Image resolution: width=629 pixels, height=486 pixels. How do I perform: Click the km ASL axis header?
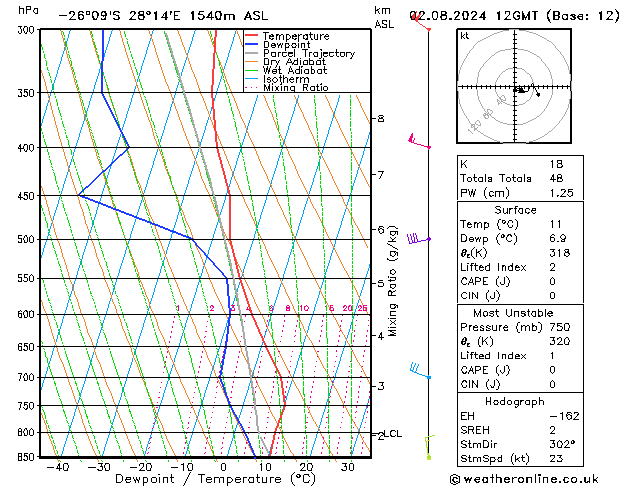(x=384, y=17)
